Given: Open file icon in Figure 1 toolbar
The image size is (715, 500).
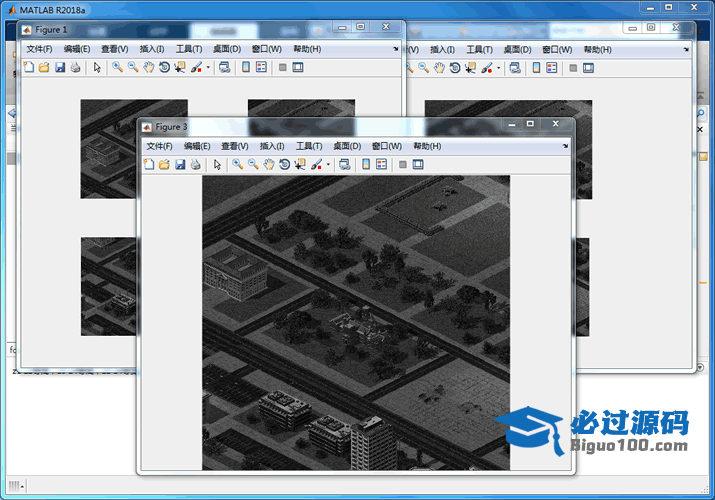Looking at the screenshot, I should point(44,67).
